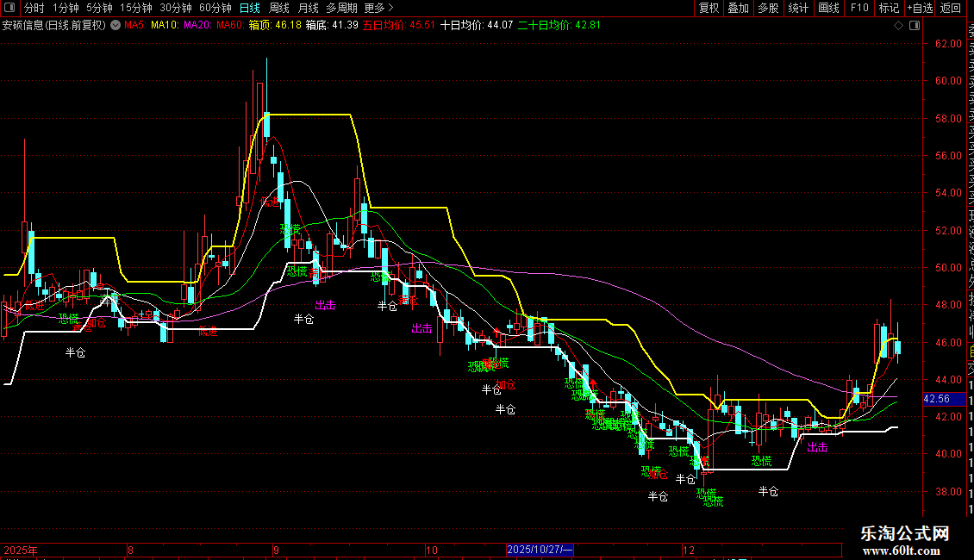Screen dimensions: 974x560
Task: Click the panel toggle icon at top-left
Action: [x=9, y=8]
